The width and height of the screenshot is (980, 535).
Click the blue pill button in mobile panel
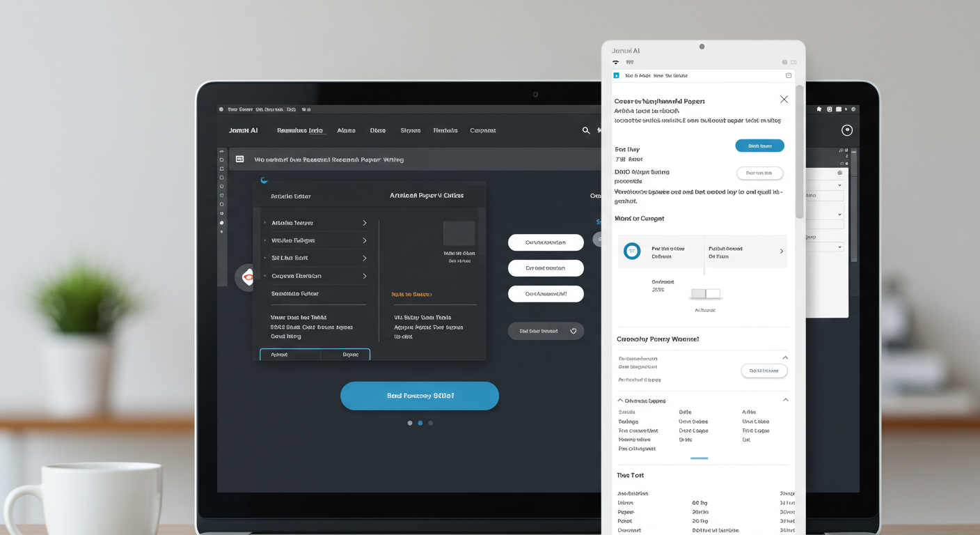tap(759, 146)
